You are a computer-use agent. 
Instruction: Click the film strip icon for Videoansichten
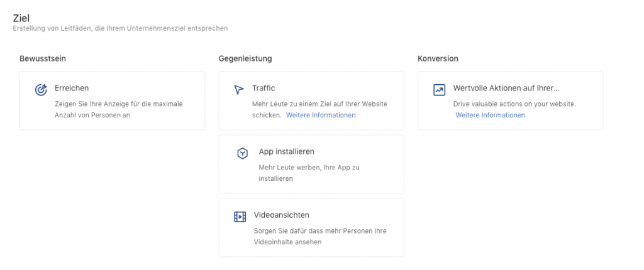(240, 217)
